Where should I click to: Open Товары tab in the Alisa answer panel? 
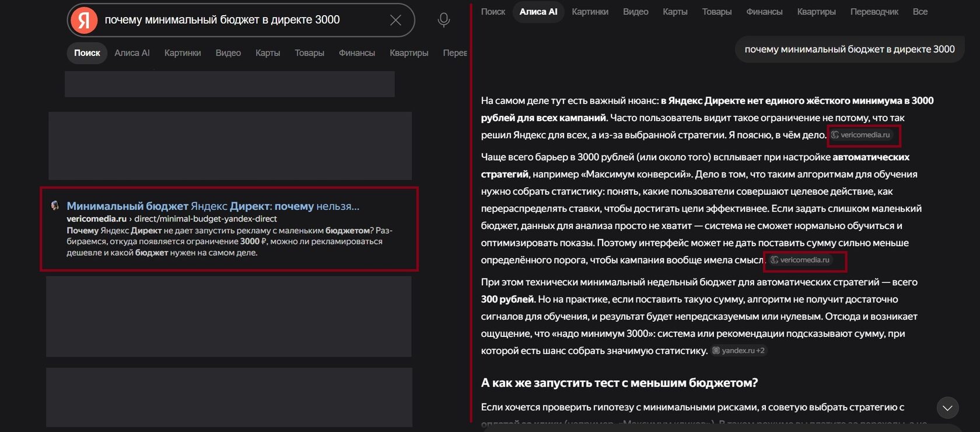[x=717, y=12]
